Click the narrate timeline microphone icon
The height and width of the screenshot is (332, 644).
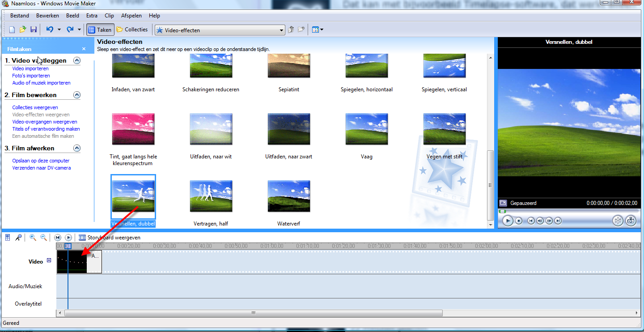click(18, 238)
